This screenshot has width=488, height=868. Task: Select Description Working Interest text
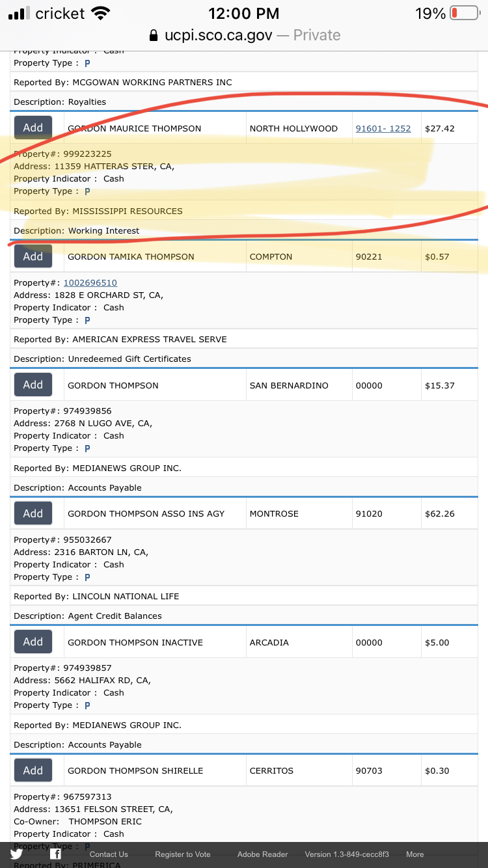[x=77, y=230]
